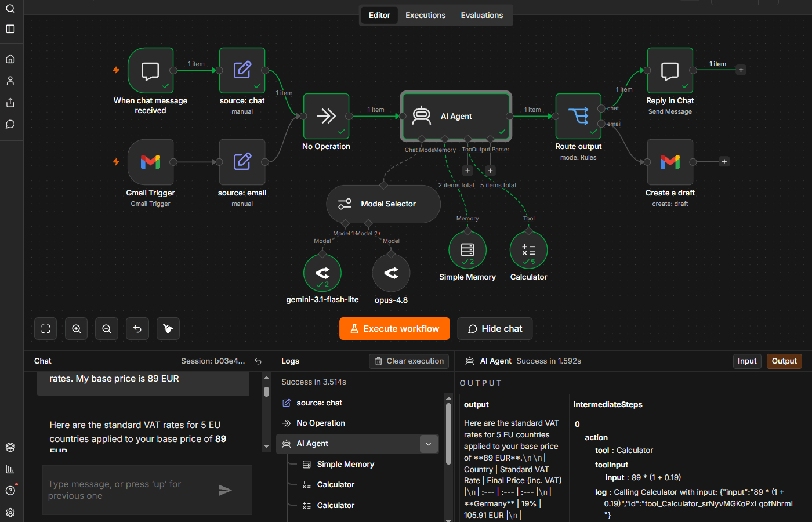Add node after Create a draft
Screen dimensions: 812x522
click(724, 162)
